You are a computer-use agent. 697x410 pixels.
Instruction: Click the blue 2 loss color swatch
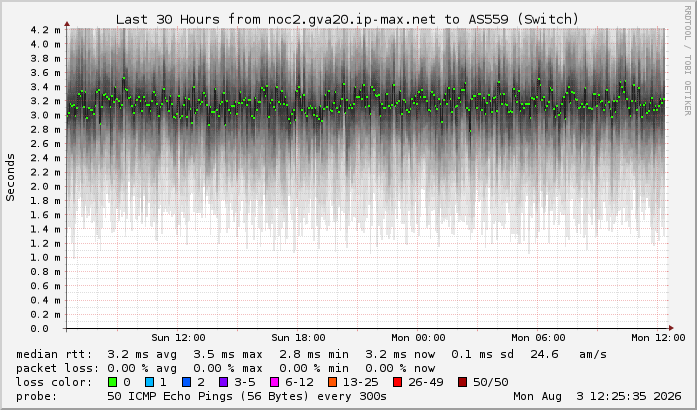(187, 382)
